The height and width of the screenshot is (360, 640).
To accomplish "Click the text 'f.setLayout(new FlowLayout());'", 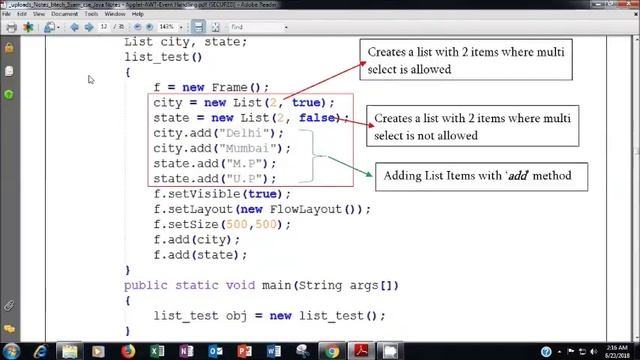I will 262,209.
